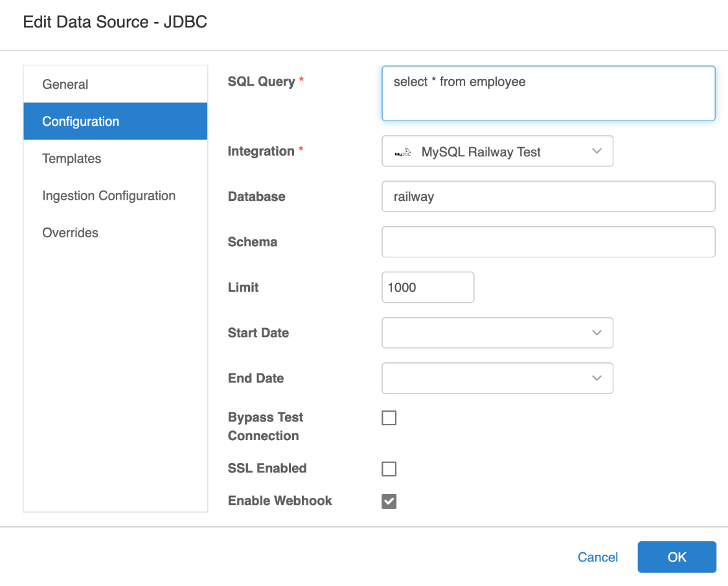This screenshot has width=728, height=586.
Task: Tick the SSL Enabled checkbox
Action: (389, 469)
